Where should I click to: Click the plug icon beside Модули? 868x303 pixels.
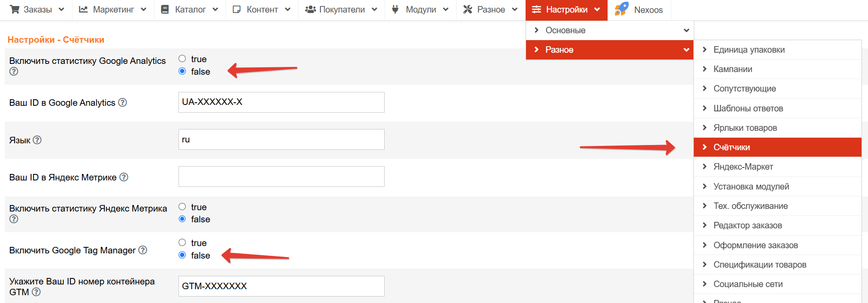[x=395, y=9]
